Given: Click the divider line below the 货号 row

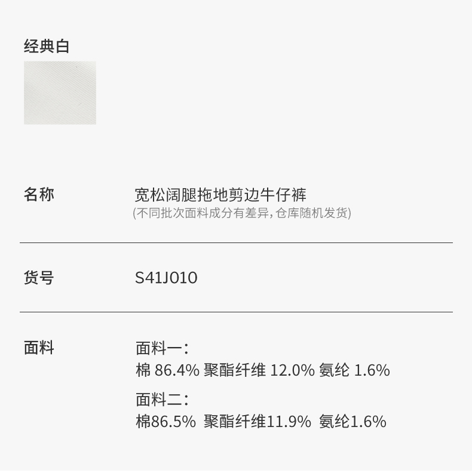Looking at the screenshot, I should [236, 312].
